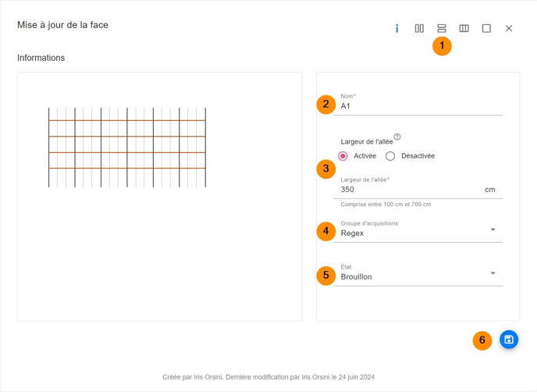Viewport: 537px width, 392px height.
Task: Click the blue save button
Action: pos(509,340)
